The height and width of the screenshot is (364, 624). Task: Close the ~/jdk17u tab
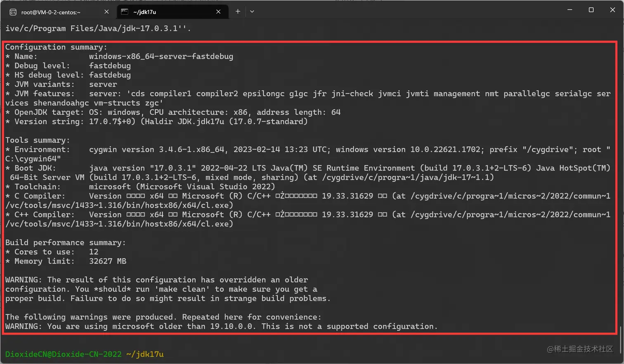(x=218, y=12)
